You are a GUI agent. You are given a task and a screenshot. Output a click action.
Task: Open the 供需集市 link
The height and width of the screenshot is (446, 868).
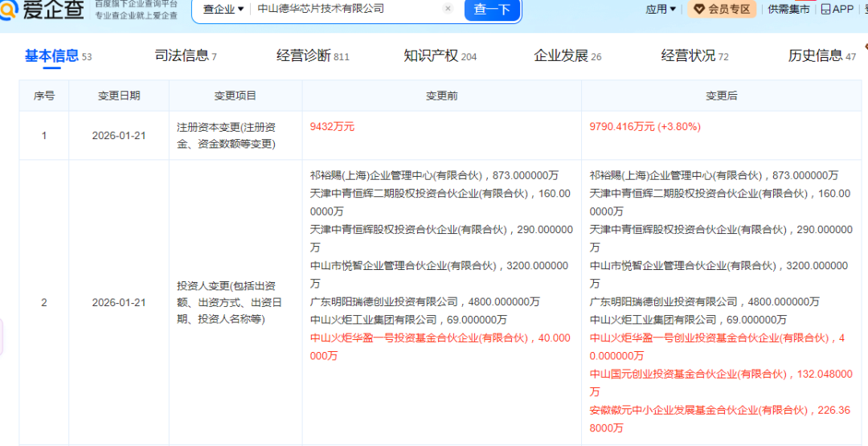pyautogui.click(x=788, y=9)
